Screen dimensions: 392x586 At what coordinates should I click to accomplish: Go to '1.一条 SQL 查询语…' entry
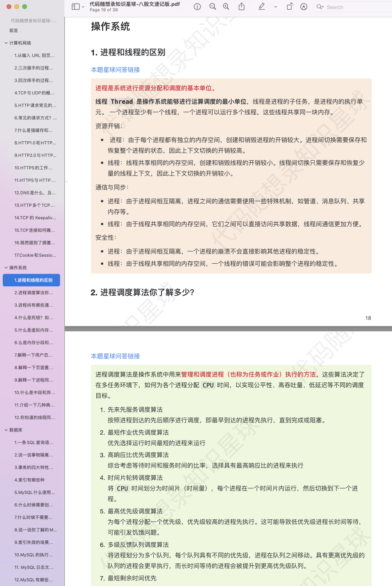(x=34, y=442)
